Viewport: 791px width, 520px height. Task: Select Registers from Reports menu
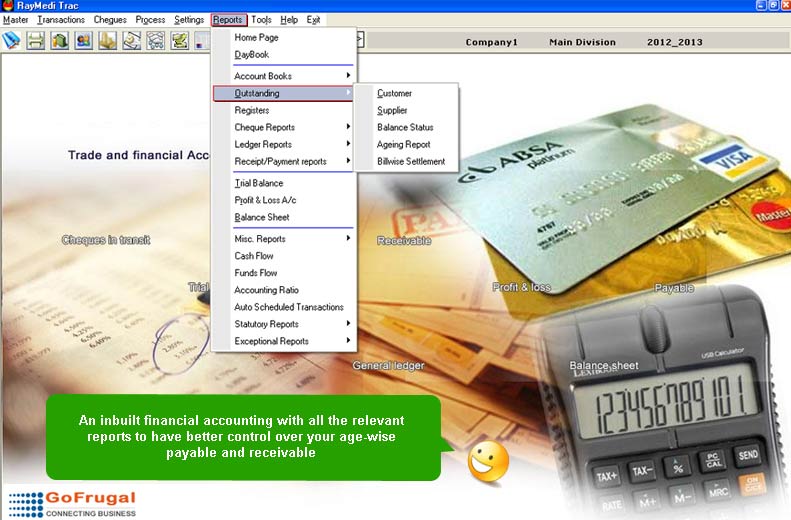(284, 110)
